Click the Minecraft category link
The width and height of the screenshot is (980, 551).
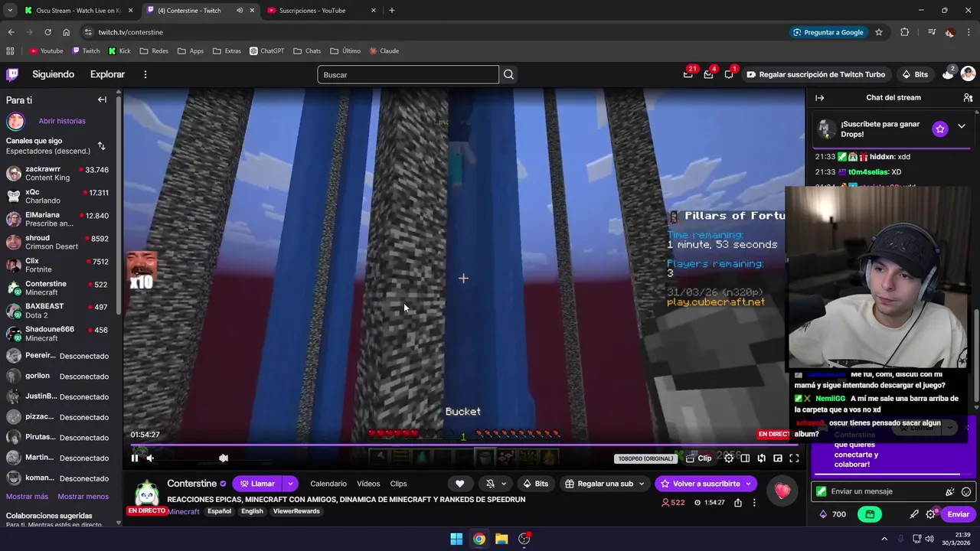(184, 511)
